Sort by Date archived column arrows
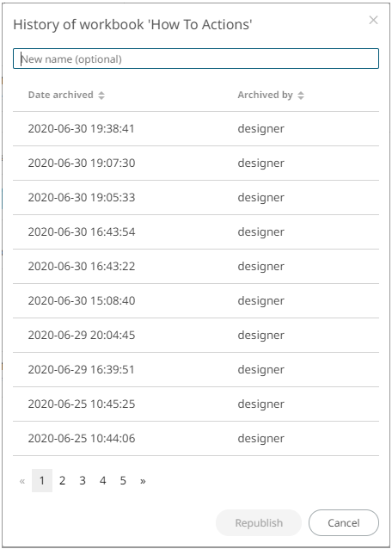 point(101,96)
